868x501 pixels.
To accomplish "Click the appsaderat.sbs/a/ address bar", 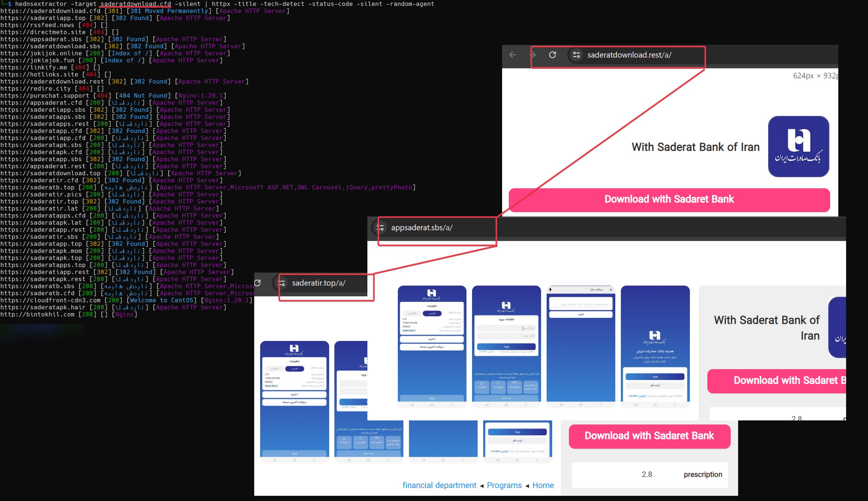I will tap(422, 228).
